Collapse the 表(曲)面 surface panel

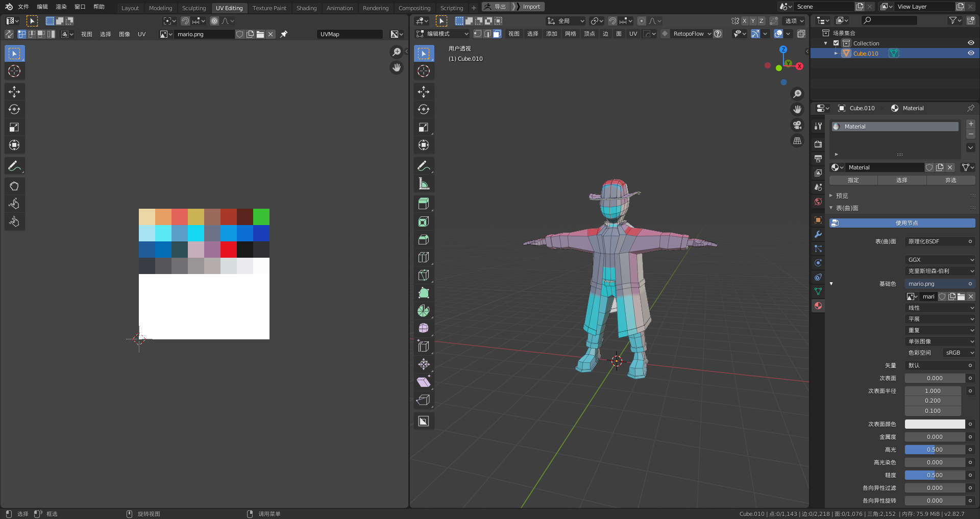coord(847,208)
